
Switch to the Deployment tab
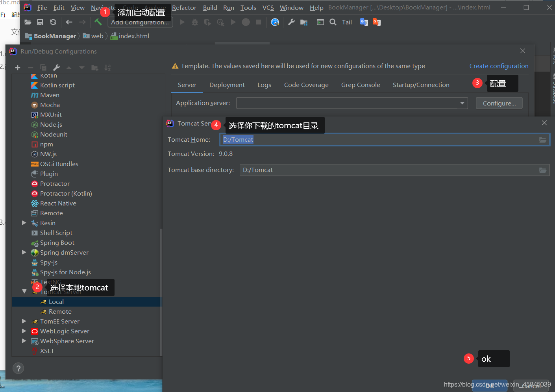227,85
